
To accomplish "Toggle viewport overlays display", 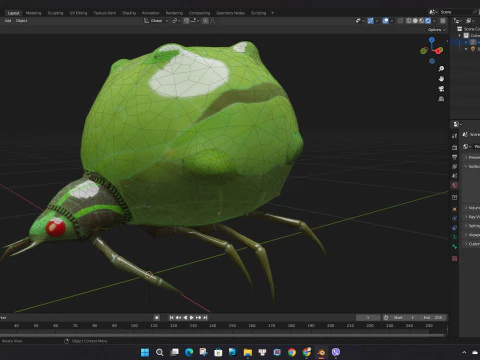I will coord(386,21).
